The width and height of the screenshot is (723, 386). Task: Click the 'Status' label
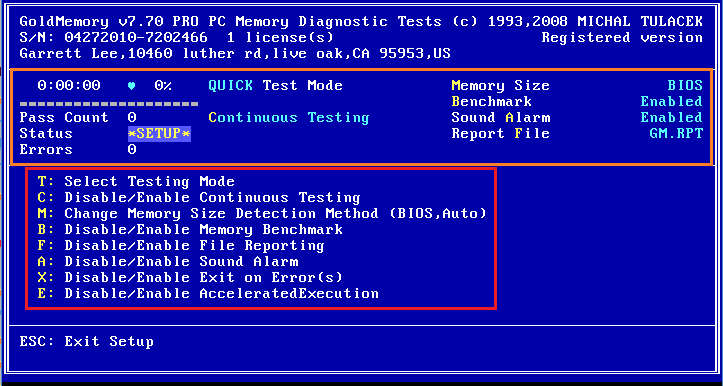46,134
